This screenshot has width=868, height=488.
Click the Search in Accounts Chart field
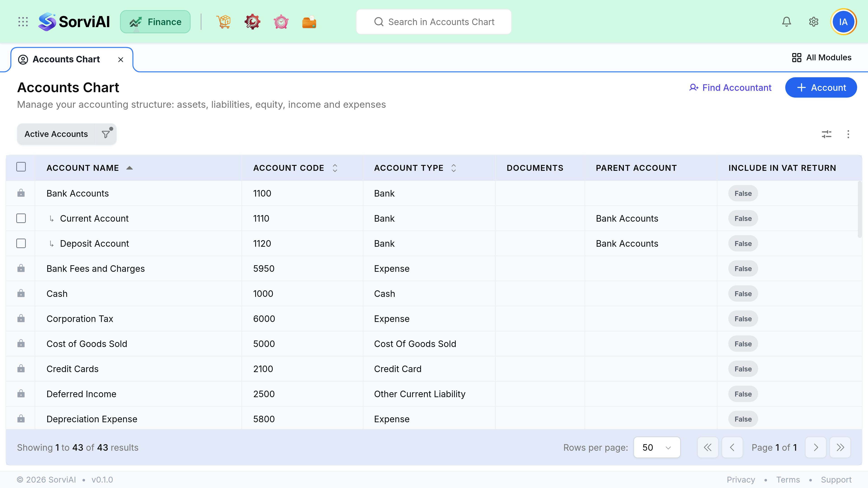434,22
